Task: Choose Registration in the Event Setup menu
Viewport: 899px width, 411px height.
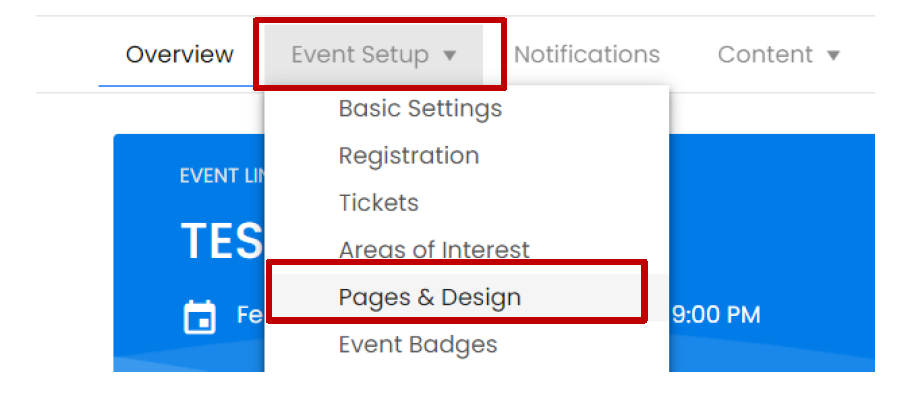Action: [x=409, y=156]
